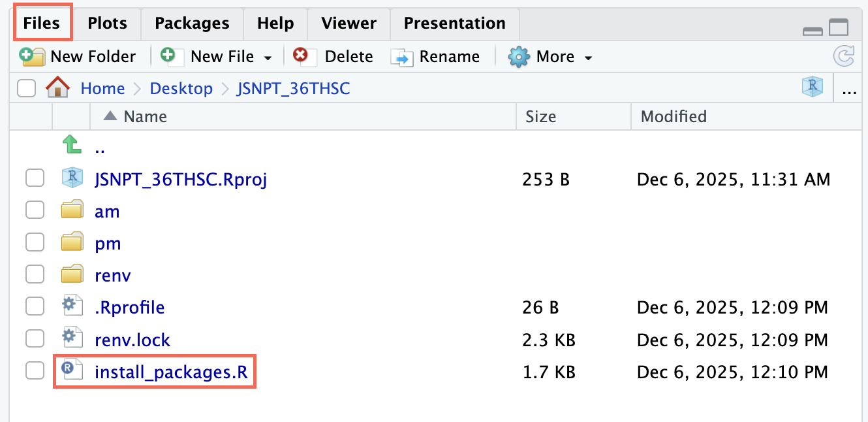Check the box for the renv folder

35,274
